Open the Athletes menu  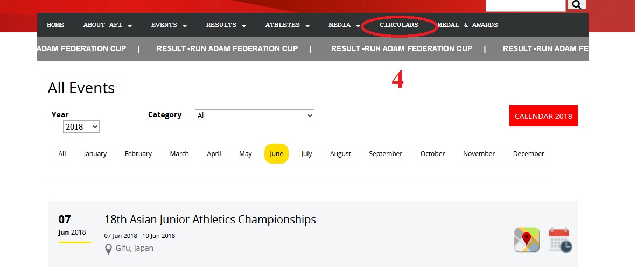[287, 25]
